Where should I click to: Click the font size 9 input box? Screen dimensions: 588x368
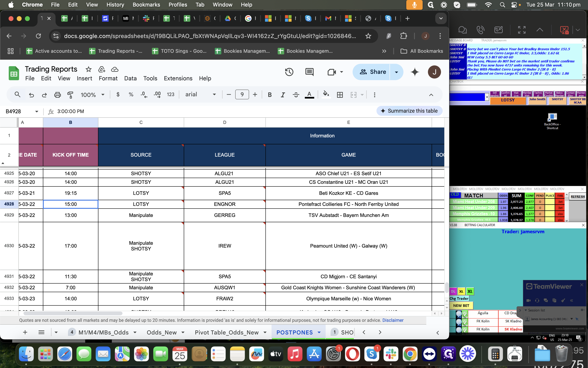[x=242, y=94]
